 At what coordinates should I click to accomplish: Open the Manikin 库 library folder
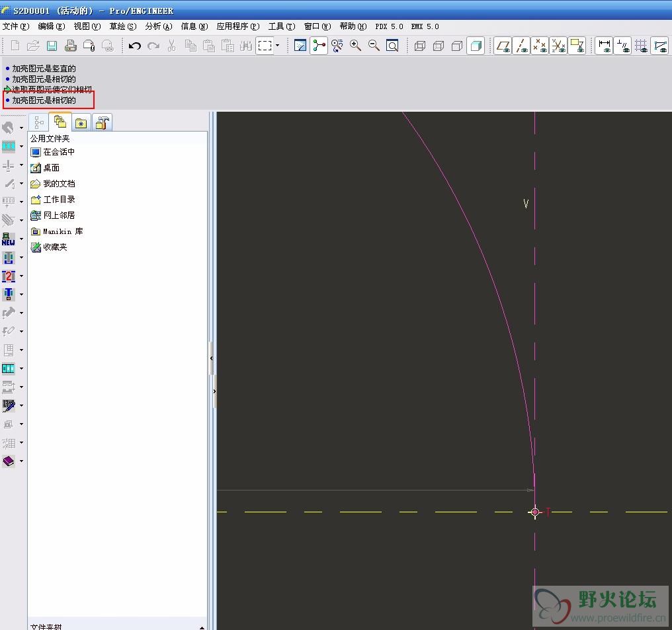[57, 231]
